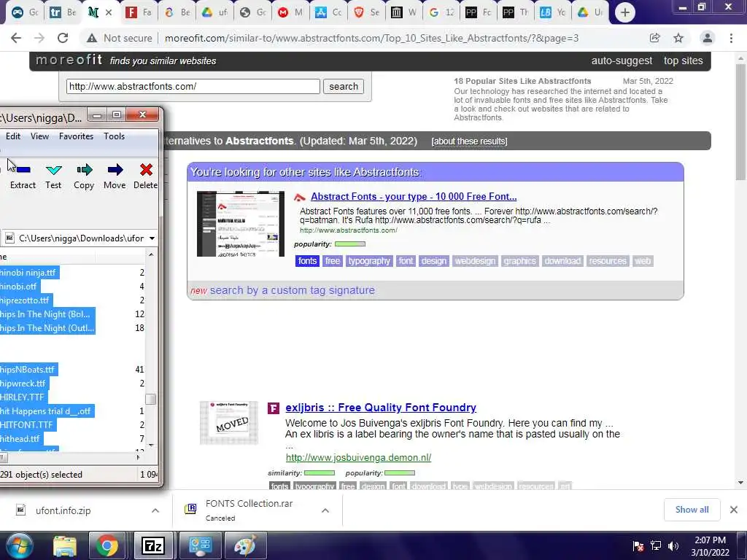Viewport: 747px width, 560px height.
Task: Click the Abstract Fonts popularity bar
Action: coord(350,244)
